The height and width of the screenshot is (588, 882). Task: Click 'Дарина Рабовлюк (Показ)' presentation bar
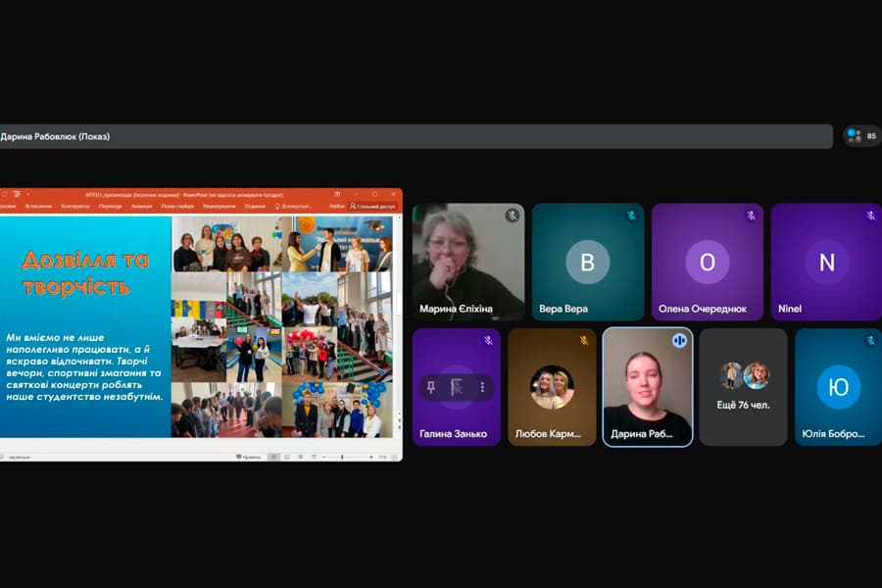[x=416, y=136]
